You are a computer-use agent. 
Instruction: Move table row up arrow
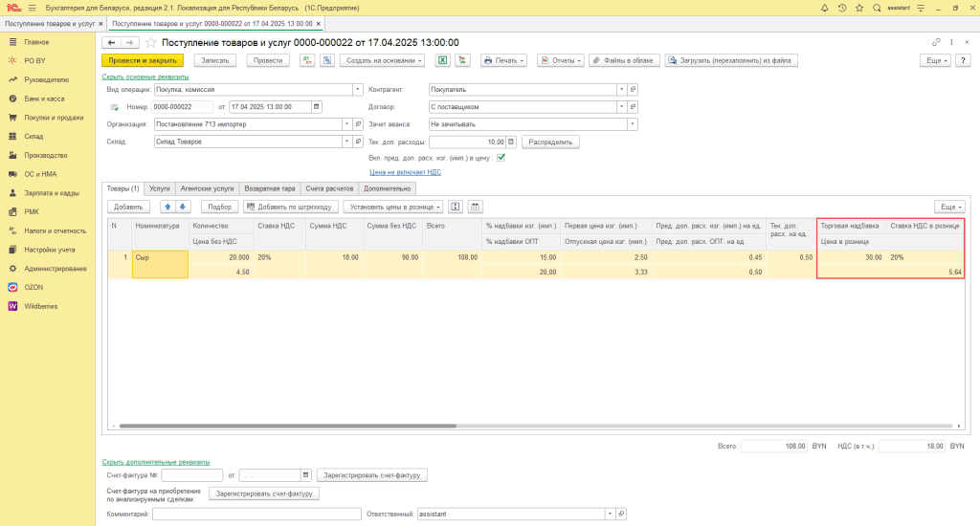(167, 207)
